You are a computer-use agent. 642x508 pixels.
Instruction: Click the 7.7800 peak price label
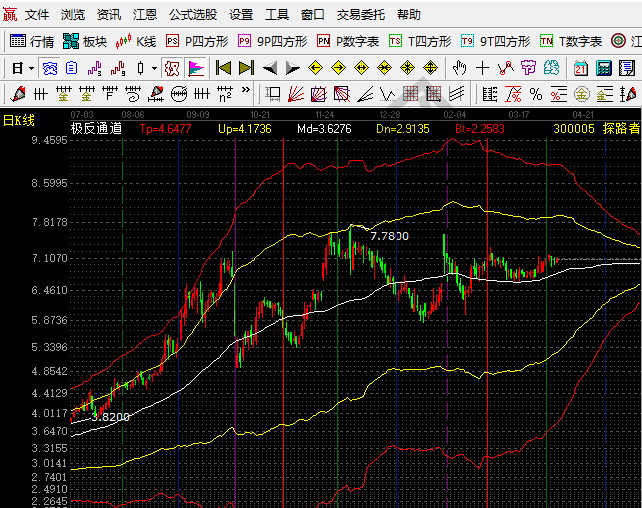point(389,236)
